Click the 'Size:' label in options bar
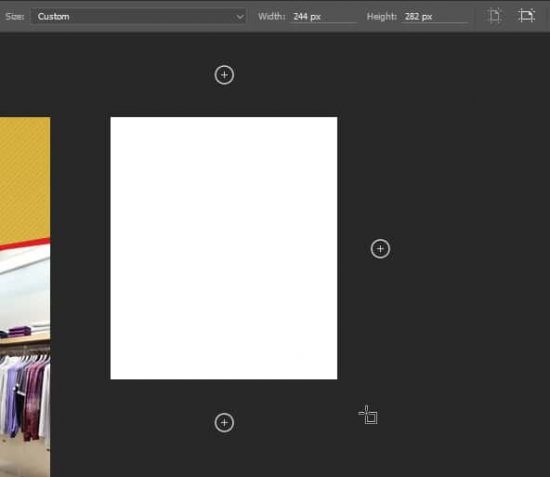 [15, 16]
